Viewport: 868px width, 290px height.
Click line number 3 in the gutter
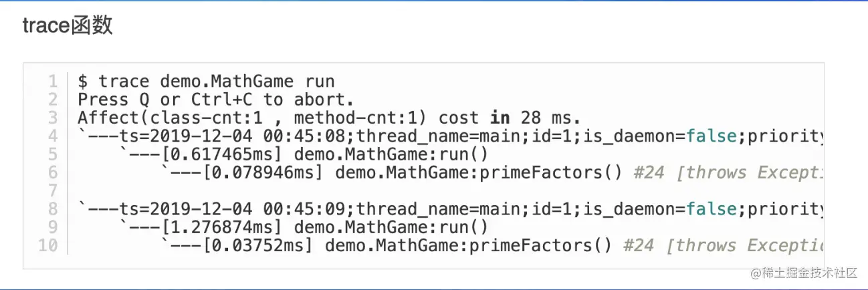pyautogui.click(x=53, y=118)
